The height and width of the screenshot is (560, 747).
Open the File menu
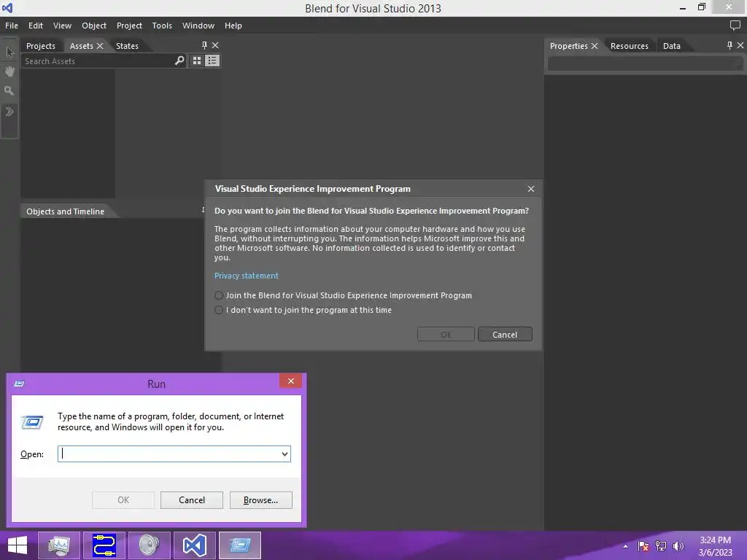[x=12, y=26]
